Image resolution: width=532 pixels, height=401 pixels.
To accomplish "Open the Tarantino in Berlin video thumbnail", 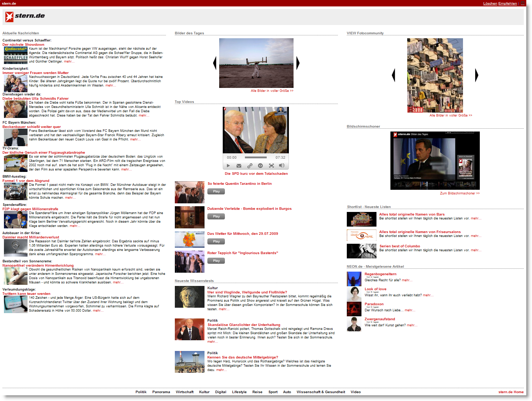I will tap(189, 192).
